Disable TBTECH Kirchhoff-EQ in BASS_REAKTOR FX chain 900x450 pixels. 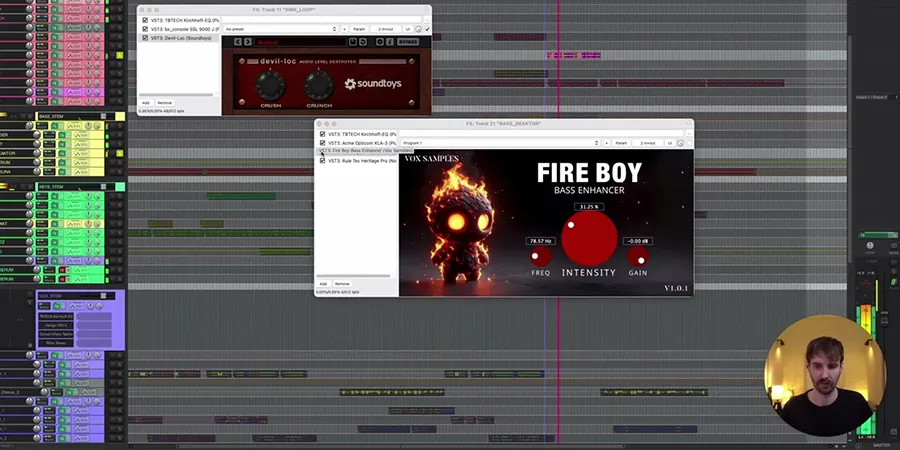pyautogui.click(x=322, y=134)
